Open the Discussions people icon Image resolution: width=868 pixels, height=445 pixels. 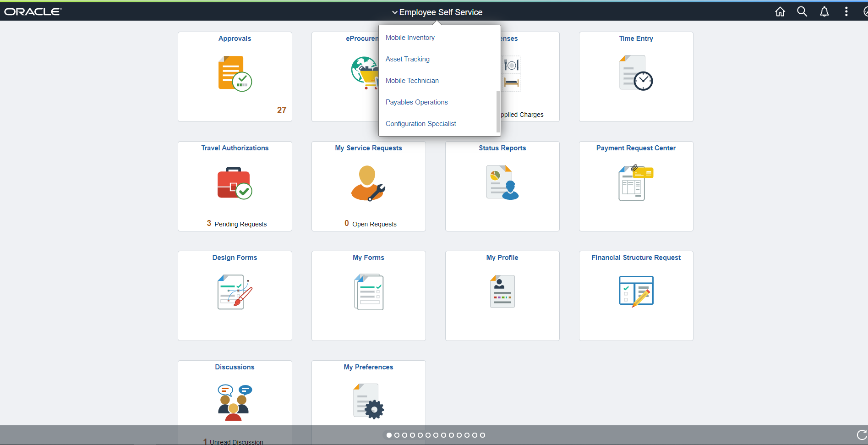click(235, 402)
